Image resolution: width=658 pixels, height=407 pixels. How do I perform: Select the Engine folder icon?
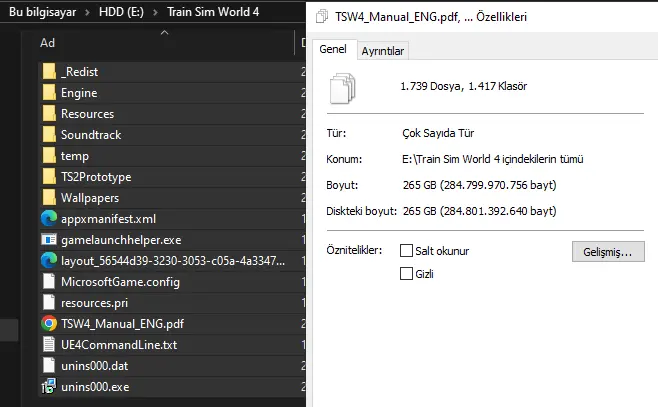click(x=49, y=93)
